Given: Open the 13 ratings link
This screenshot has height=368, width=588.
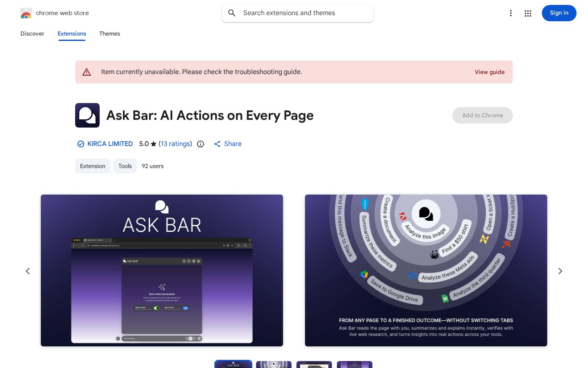Looking at the screenshot, I should point(175,144).
